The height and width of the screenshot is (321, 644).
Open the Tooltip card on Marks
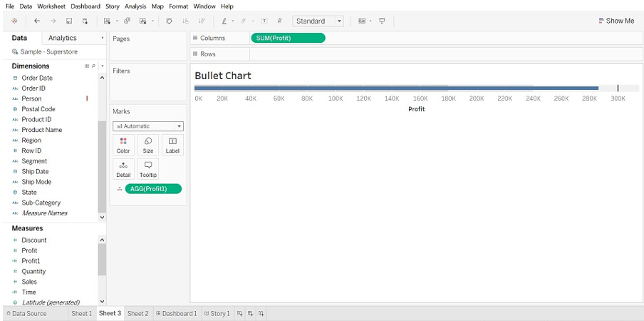click(148, 169)
